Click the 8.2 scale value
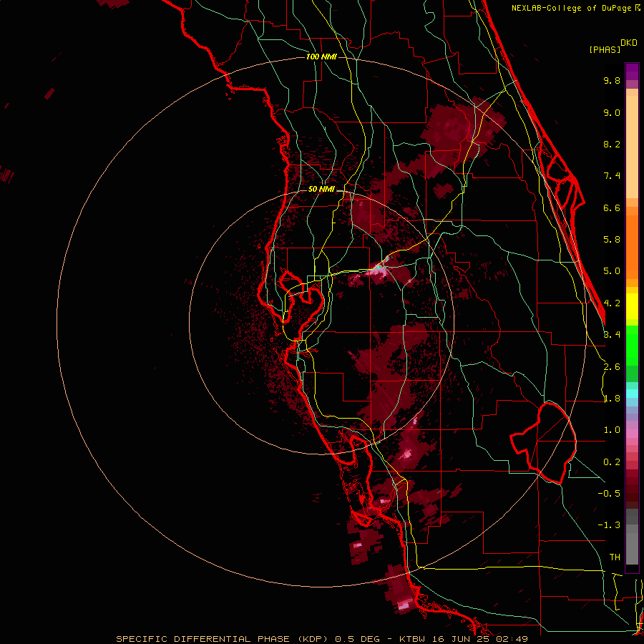Screen dimensions: 644x644 point(612,144)
